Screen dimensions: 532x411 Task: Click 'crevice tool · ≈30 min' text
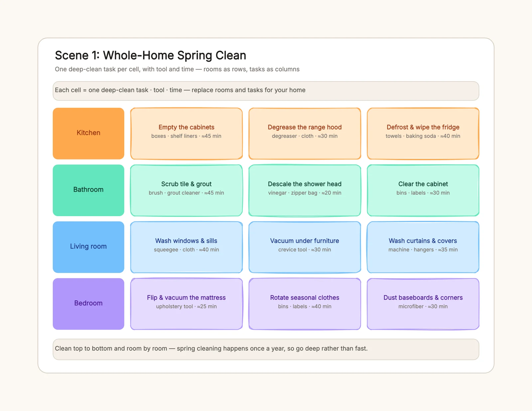305,250
